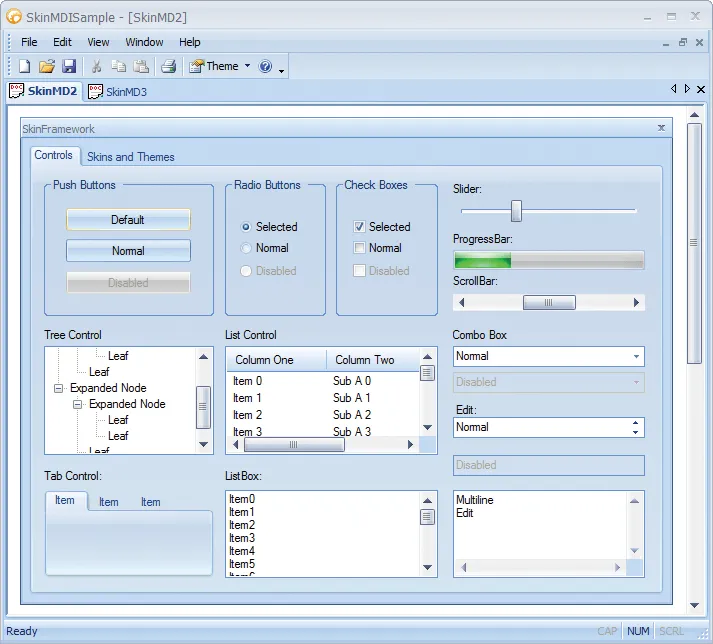This screenshot has height=644, width=713.
Task: Uncheck the 'Selected' checkbox
Action: click(x=359, y=226)
